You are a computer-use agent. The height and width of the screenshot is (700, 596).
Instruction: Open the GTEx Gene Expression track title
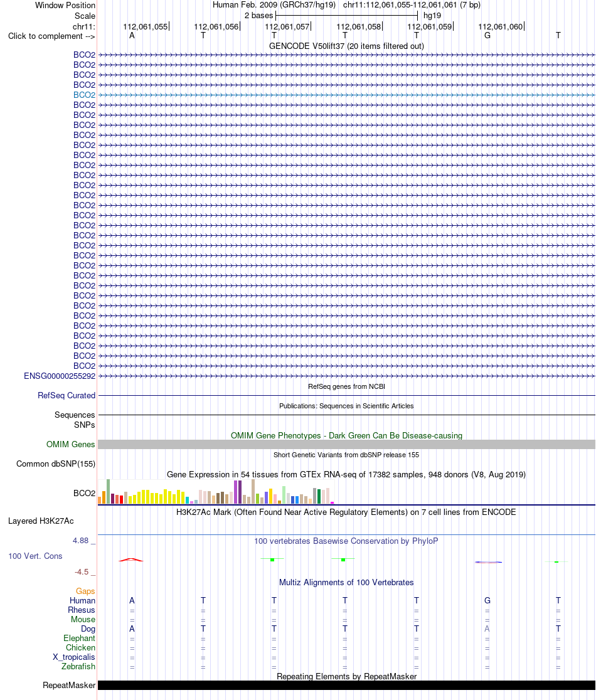point(346,475)
